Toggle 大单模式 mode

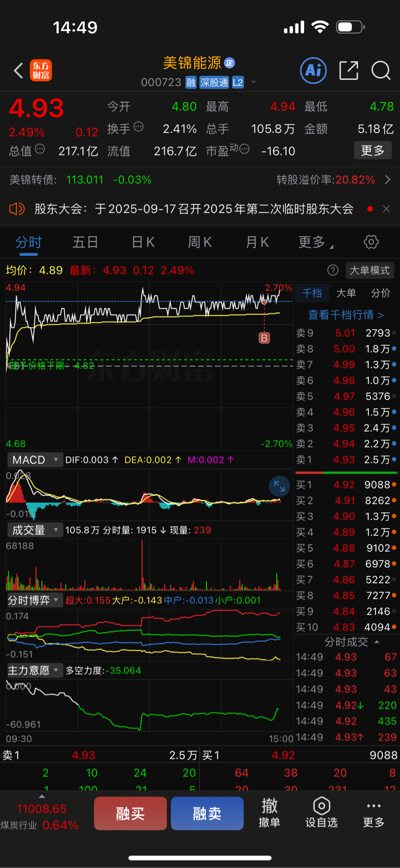coord(369,270)
